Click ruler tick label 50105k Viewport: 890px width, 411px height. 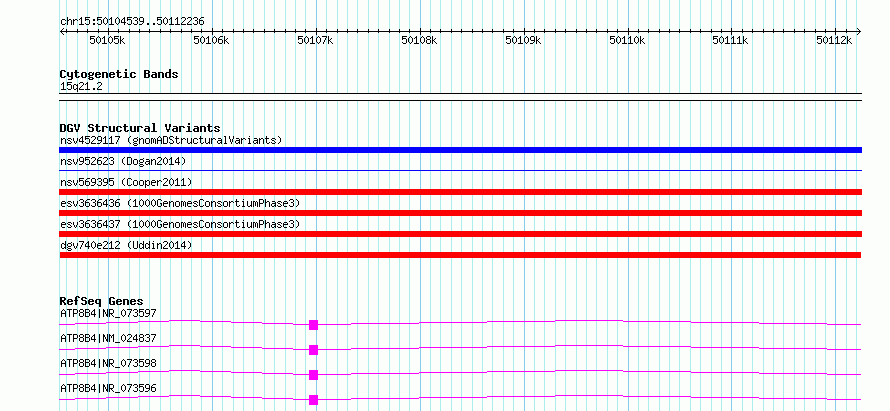point(107,40)
